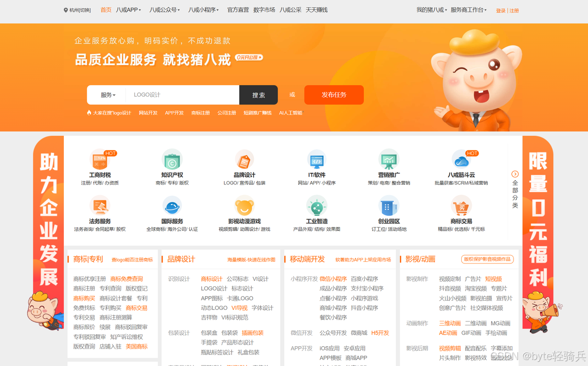Click hot search term 短剧推广赚钱
The image size is (588, 366).
pyautogui.click(x=258, y=113)
